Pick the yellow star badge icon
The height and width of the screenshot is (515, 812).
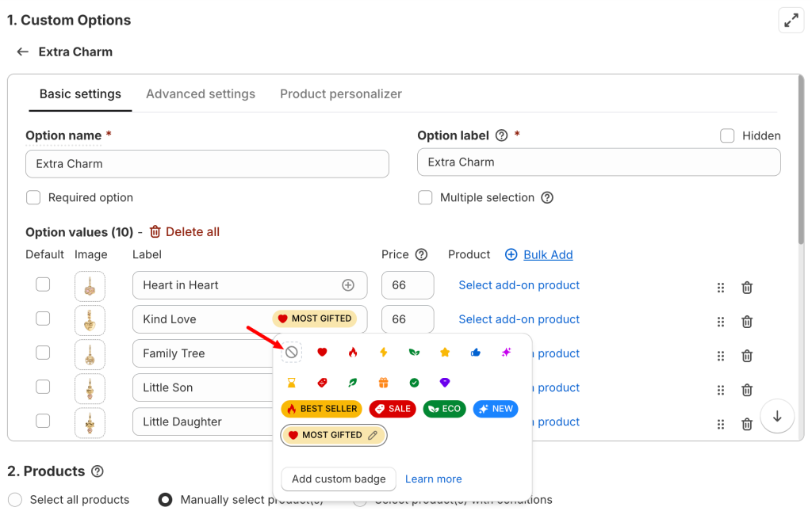pyautogui.click(x=445, y=353)
